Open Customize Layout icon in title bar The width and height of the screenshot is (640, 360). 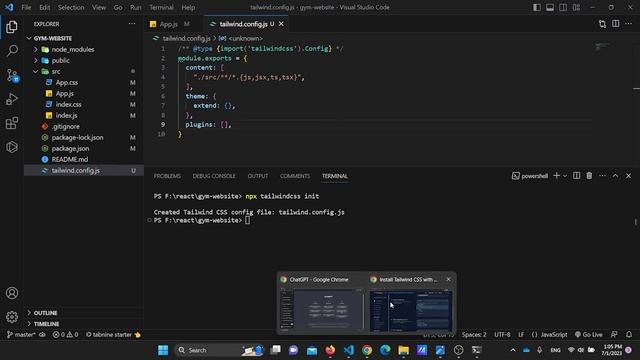(x=576, y=7)
